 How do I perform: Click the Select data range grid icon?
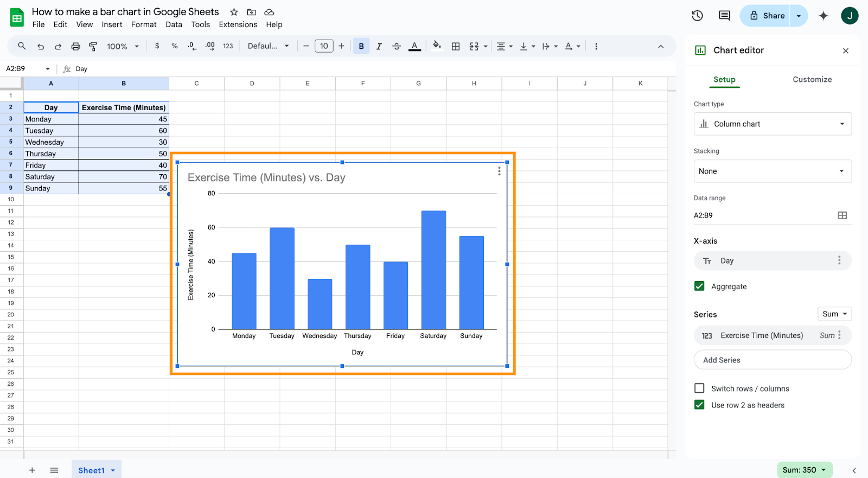coord(843,215)
